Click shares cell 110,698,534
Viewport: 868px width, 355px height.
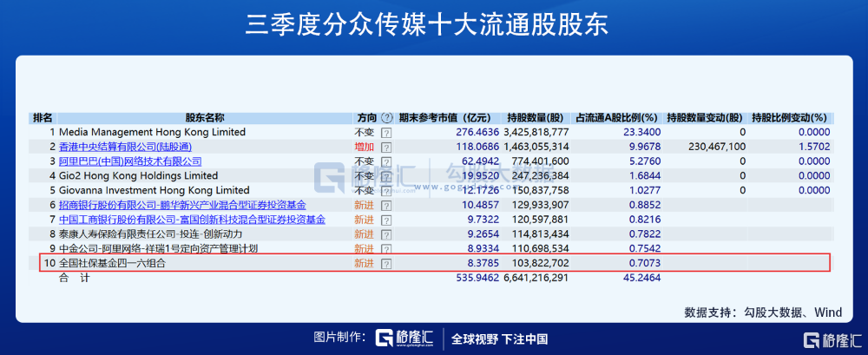[x=541, y=248]
